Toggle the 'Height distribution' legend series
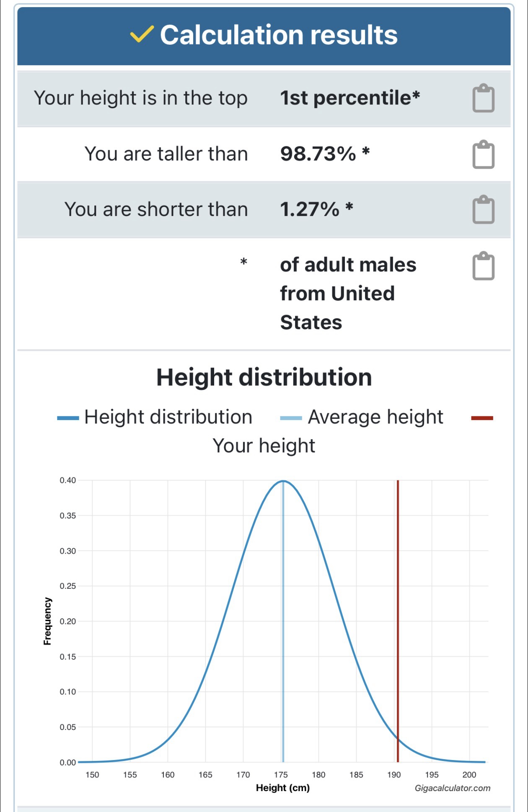 [x=168, y=417]
